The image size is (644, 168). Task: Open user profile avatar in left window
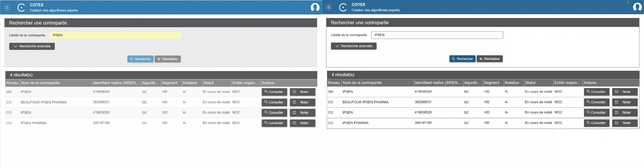click(315, 7)
